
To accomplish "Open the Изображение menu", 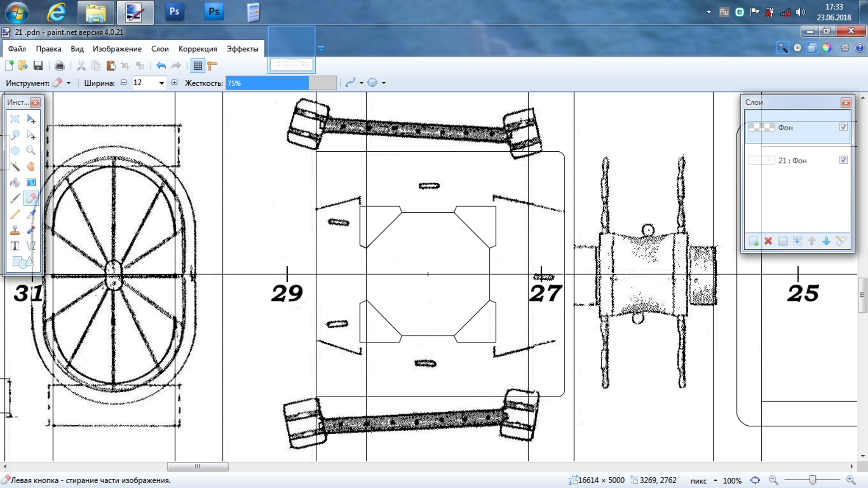I will tap(117, 49).
